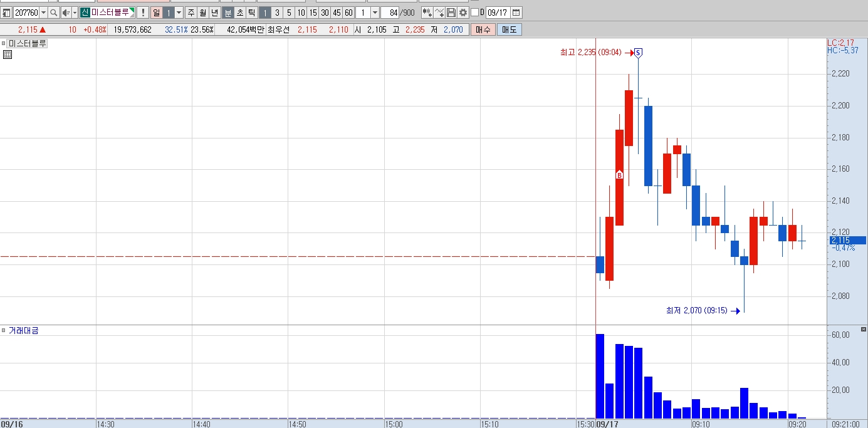The width and height of the screenshot is (868, 428).
Task: Click the B buy marker on chart
Action: click(x=619, y=175)
